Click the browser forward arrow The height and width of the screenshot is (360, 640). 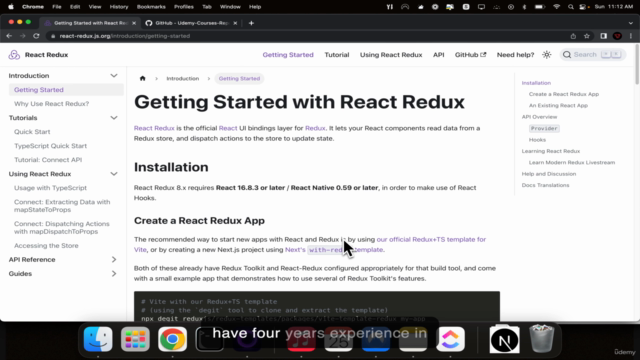[22, 36]
